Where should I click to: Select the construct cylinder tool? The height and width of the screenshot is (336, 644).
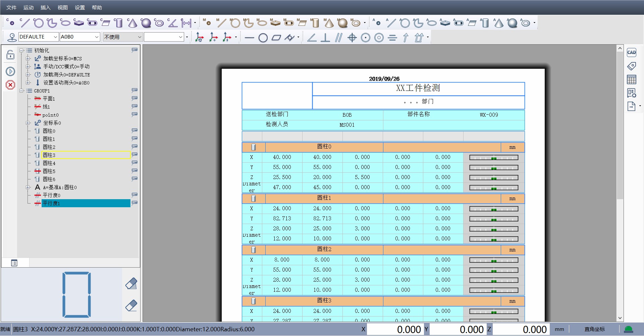click(118, 23)
